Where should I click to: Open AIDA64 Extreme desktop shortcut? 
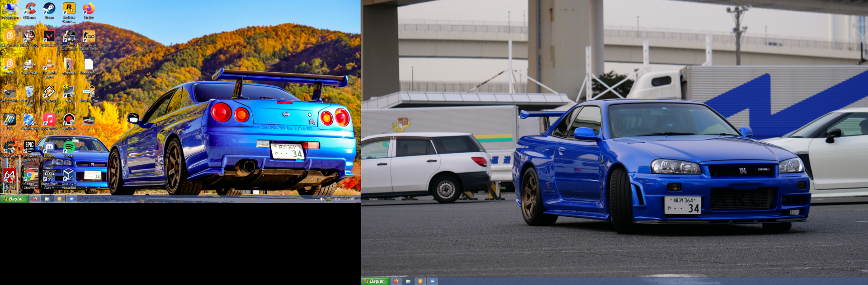[9, 179]
